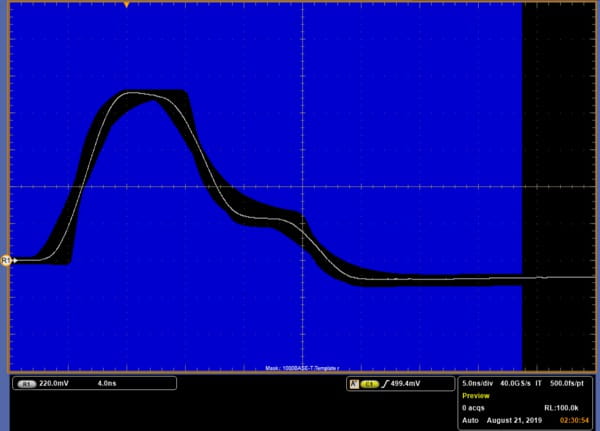Select the R1 reference waveform marker on left edge

(x=6, y=261)
